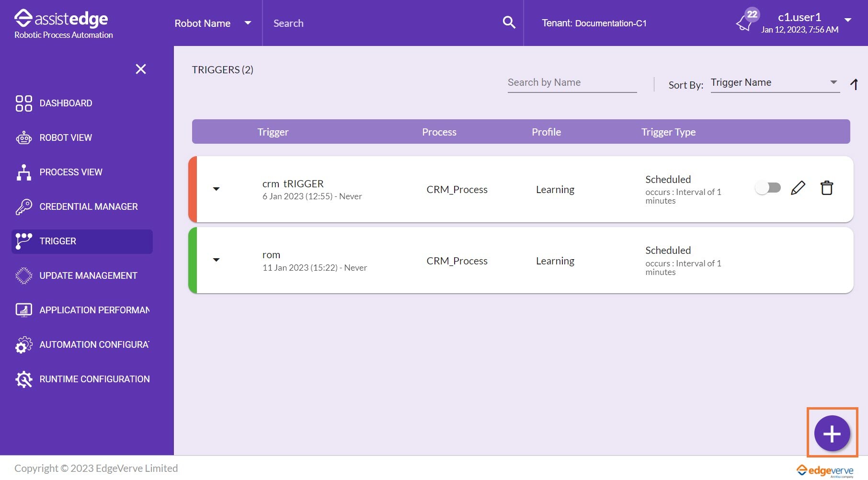Expand the crm tRIGGER row details
This screenshot has height=480, width=868.
pos(216,189)
